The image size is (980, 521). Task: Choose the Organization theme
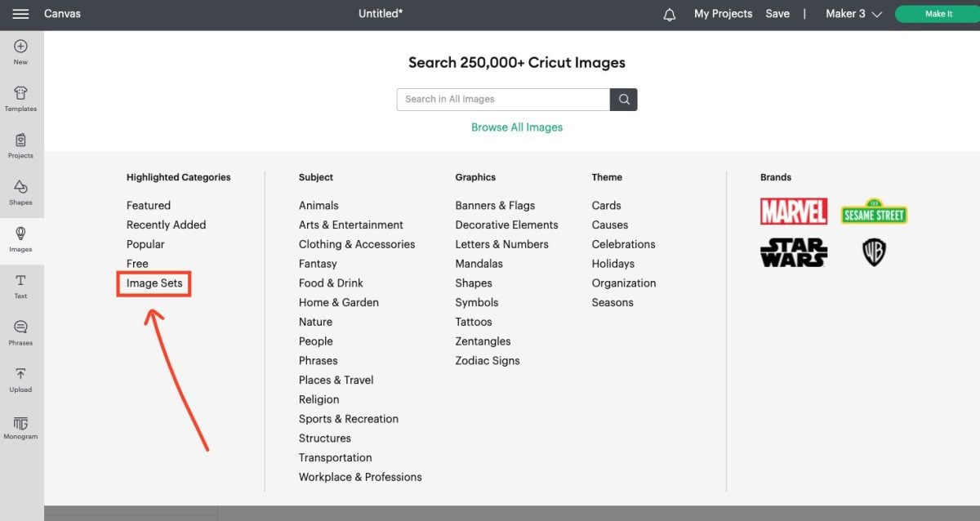[624, 283]
